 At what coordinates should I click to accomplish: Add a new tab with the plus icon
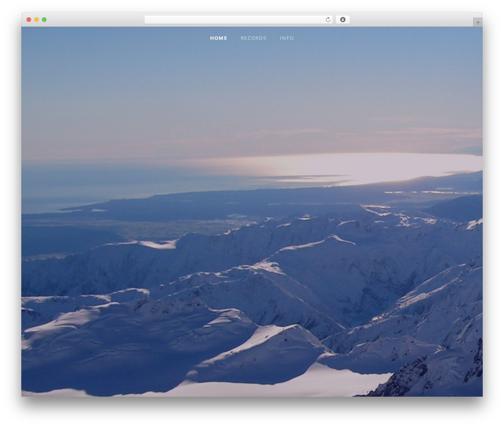[x=478, y=22]
